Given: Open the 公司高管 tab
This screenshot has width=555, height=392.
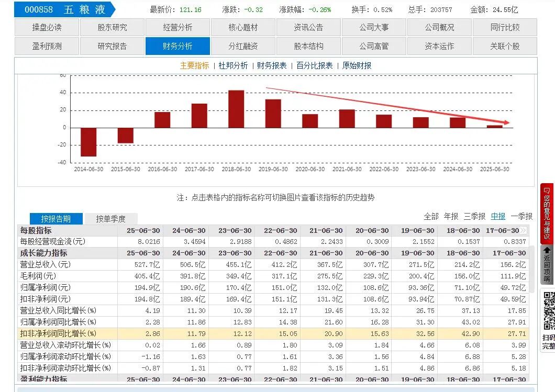Looking at the screenshot, I should [374, 46].
